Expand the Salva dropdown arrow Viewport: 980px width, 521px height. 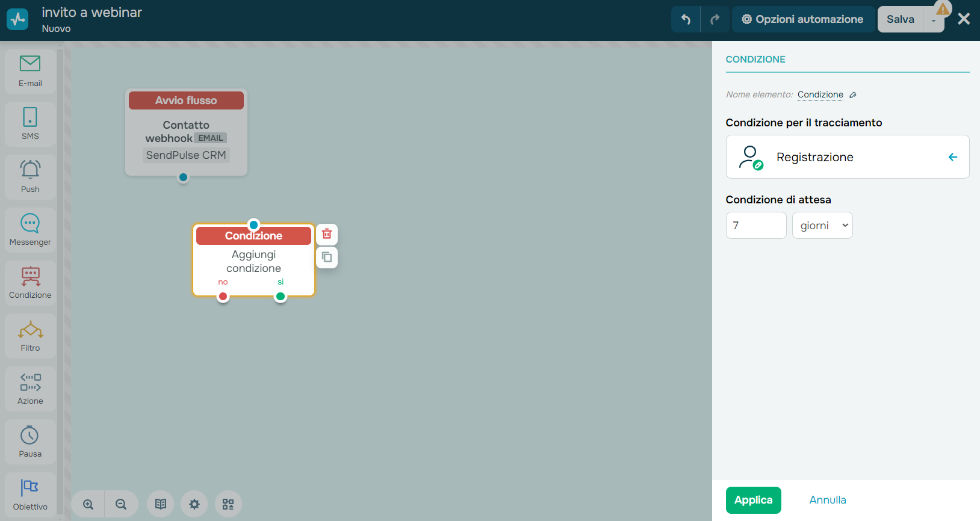(934, 21)
